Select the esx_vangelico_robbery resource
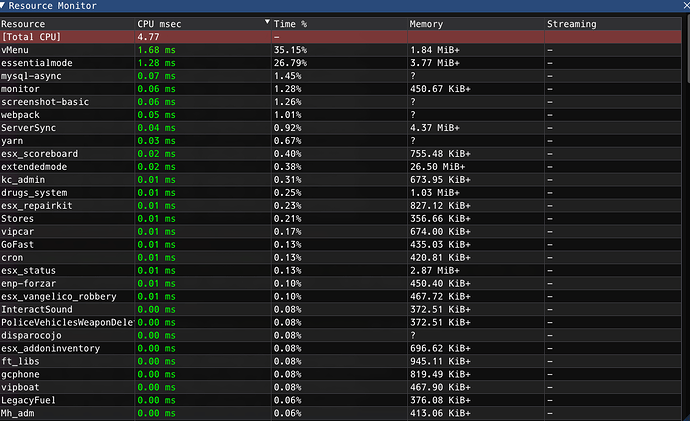The height and width of the screenshot is (421, 690). coord(59,297)
